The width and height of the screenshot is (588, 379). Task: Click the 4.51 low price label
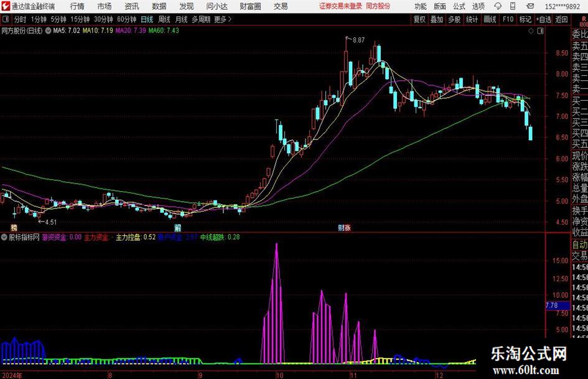pos(50,222)
